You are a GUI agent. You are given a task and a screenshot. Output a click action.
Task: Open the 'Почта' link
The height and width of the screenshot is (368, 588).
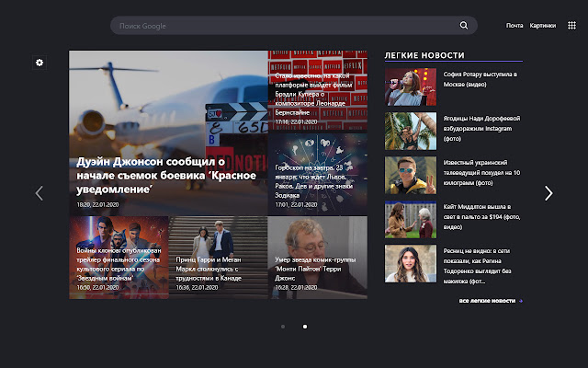pos(514,26)
